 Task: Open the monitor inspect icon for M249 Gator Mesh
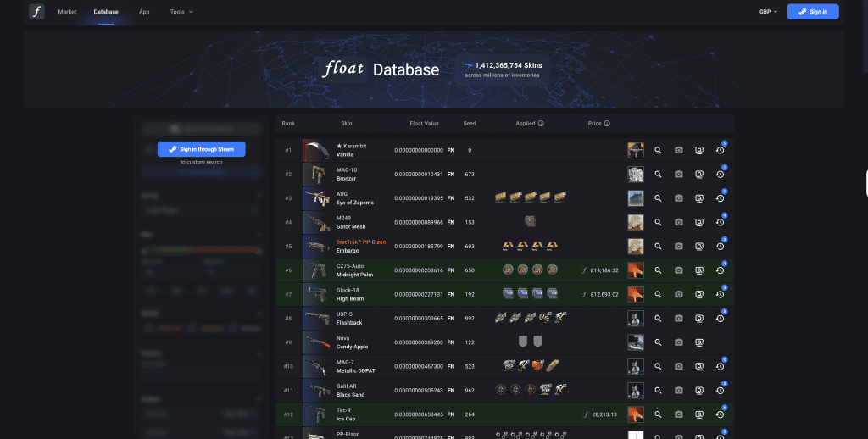pos(699,222)
